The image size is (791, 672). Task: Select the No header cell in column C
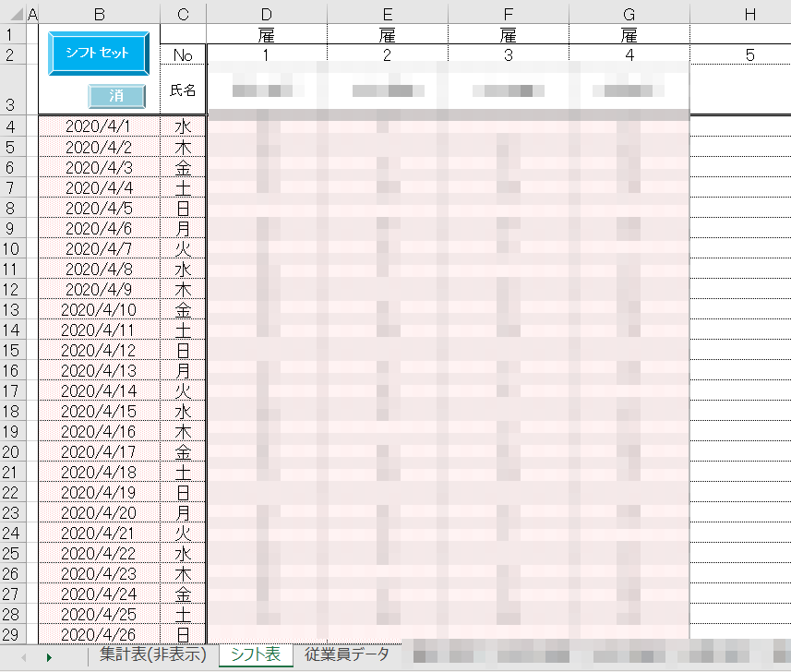[x=183, y=55]
